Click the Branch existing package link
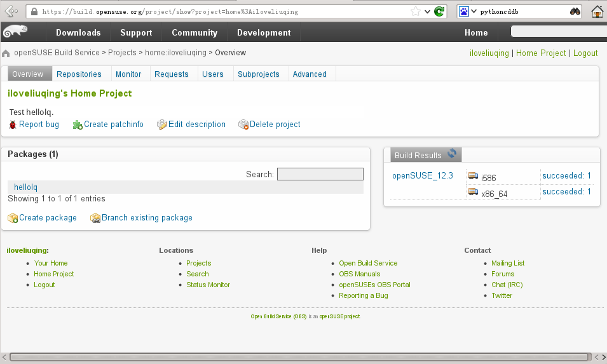The height and width of the screenshot is (364, 607). [147, 218]
